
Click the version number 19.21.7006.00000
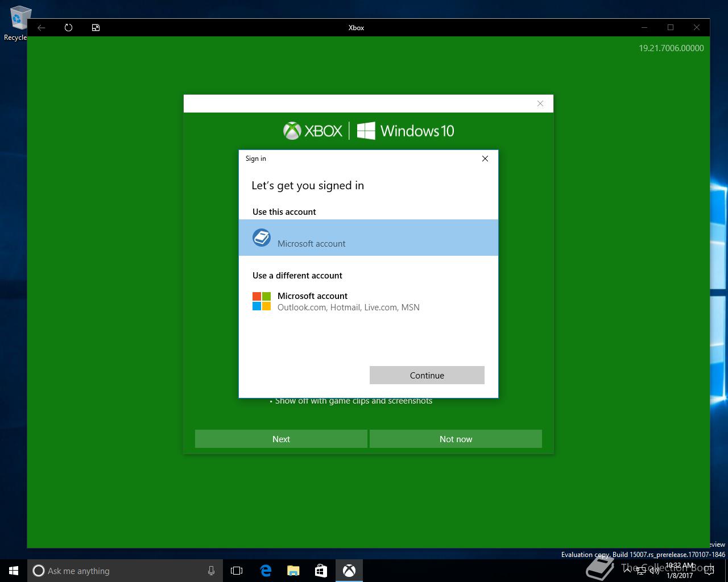click(671, 48)
